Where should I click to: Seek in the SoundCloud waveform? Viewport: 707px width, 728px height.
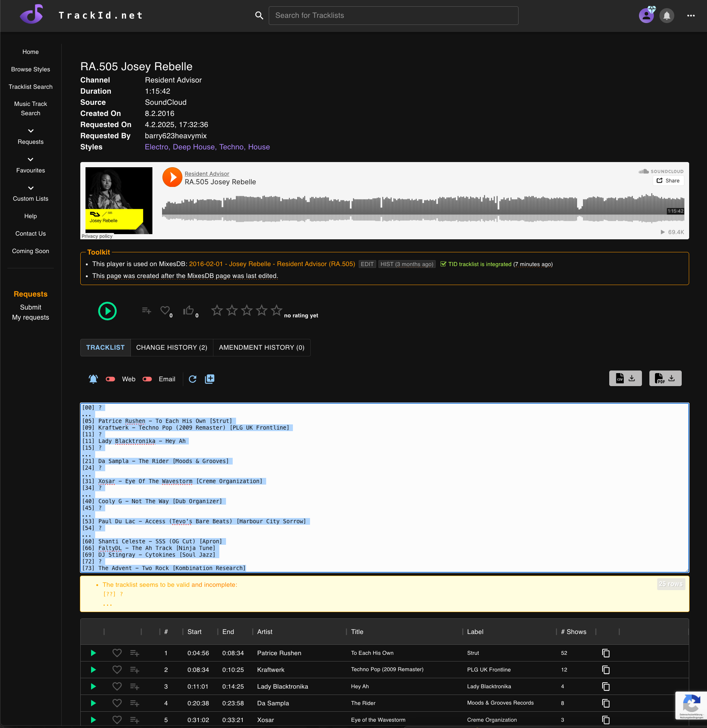[423, 208]
